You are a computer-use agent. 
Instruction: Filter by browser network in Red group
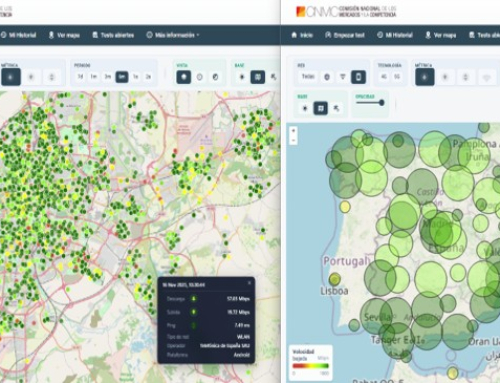(327, 77)
